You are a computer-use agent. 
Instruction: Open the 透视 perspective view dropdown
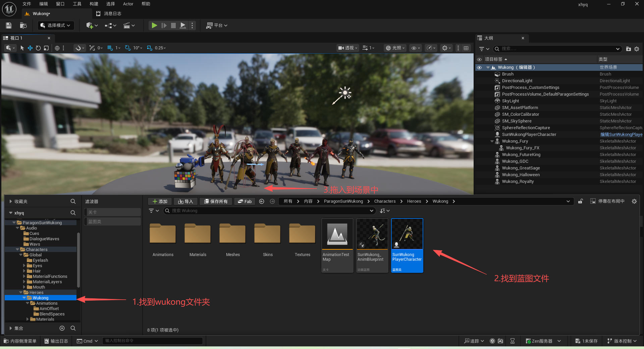[348, 48]
